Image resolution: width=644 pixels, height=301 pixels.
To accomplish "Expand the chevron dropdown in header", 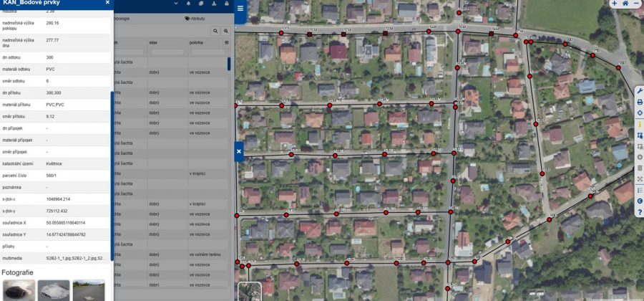I will pos(175,4).
